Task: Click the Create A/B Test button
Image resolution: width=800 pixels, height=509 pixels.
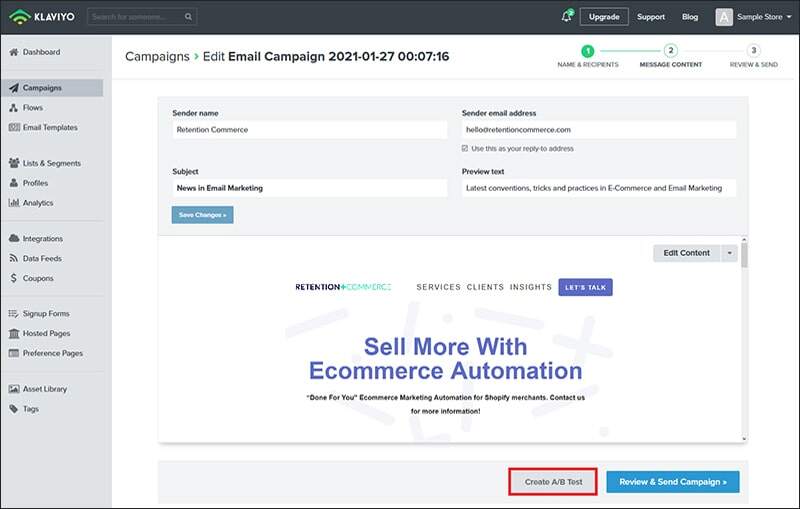Action: point(553,482)
